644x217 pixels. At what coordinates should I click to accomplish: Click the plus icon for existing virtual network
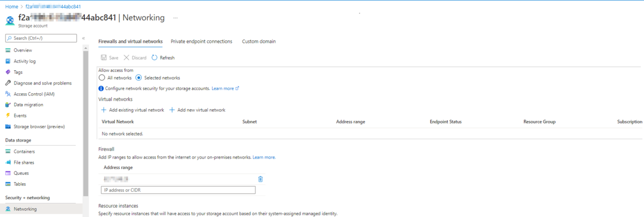(x=104, y=110)
